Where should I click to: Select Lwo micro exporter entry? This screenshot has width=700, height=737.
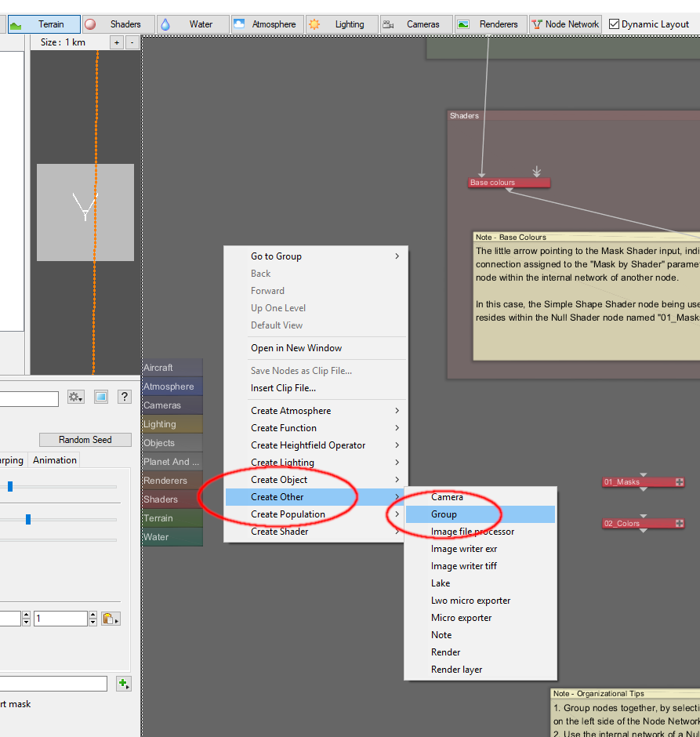point(481,601)
